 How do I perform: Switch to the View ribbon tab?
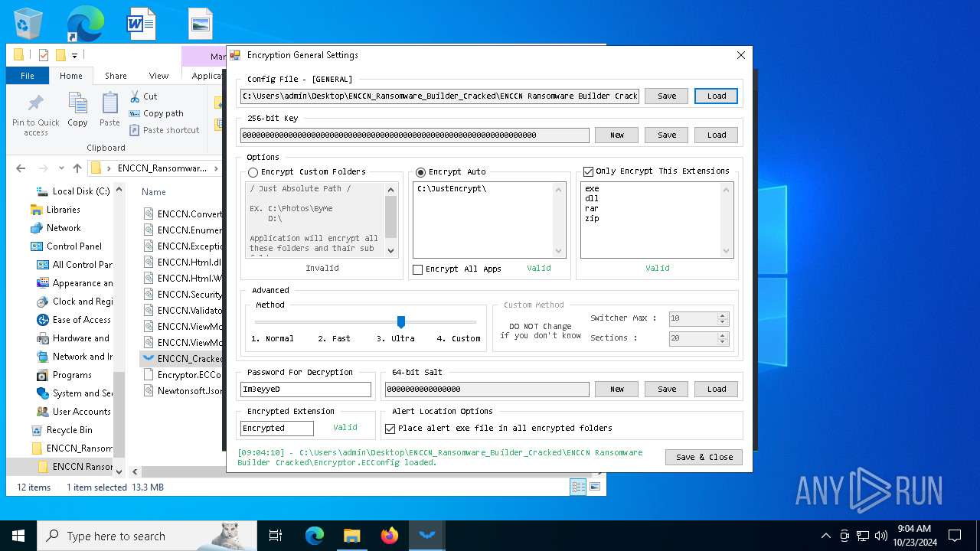point(158,76)
